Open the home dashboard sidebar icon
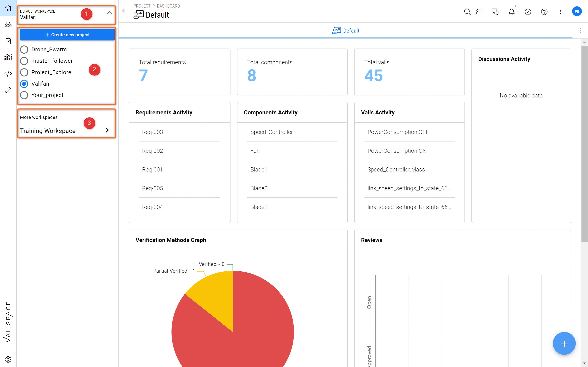 (x=8, y=8)
